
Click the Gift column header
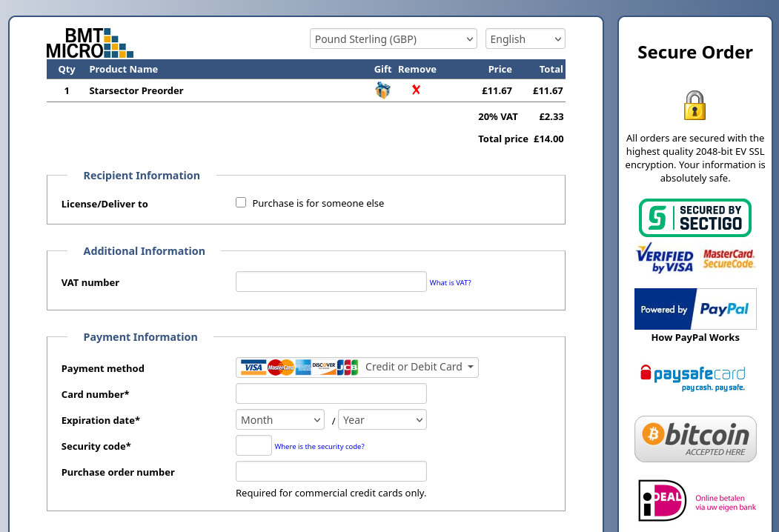382,70
